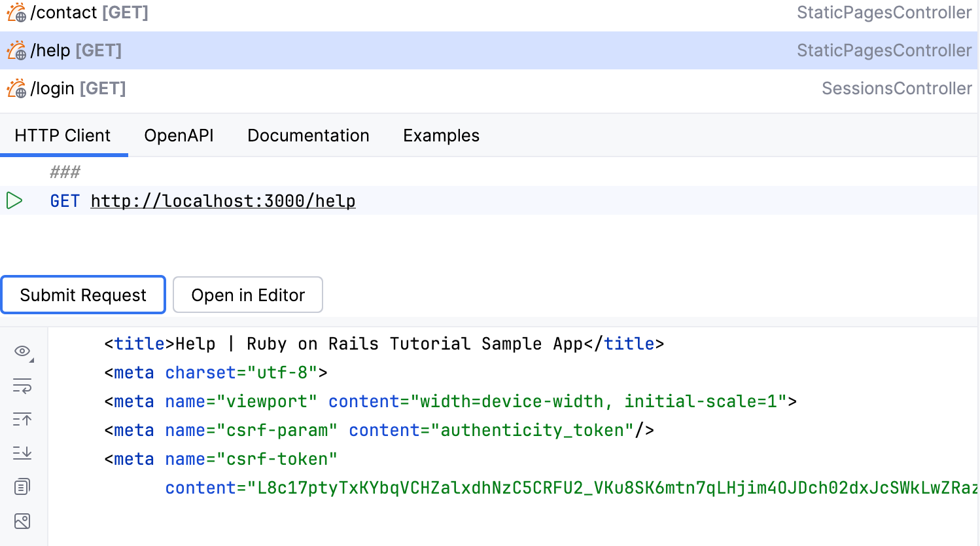Toggle the eye visibility icon on response pane
Screen dimensions: 980x546
click(22, 352)
